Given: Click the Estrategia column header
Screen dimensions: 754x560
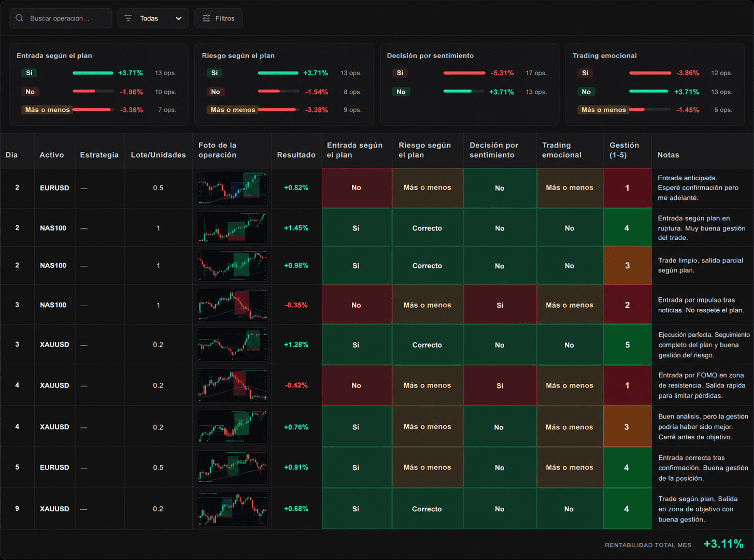Looking at the screenshot, I should click(99, 155).
